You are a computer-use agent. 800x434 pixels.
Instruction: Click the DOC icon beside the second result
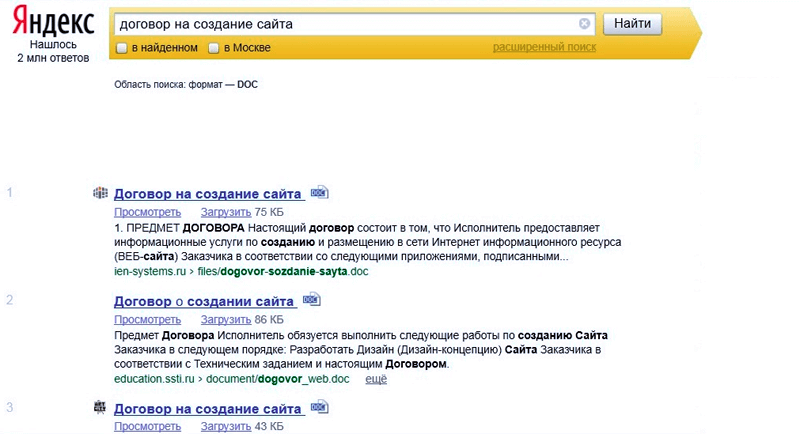312,300
